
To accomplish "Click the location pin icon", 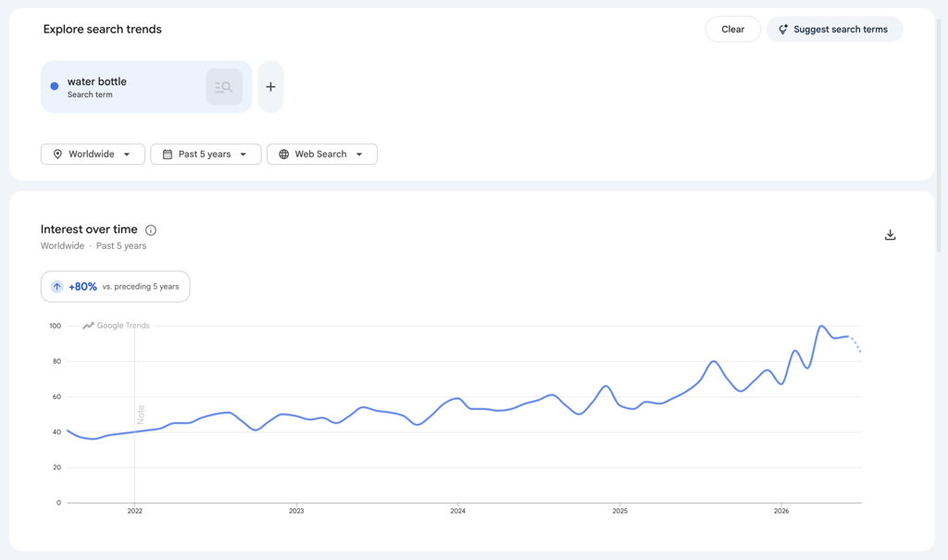I will [57, 155].
